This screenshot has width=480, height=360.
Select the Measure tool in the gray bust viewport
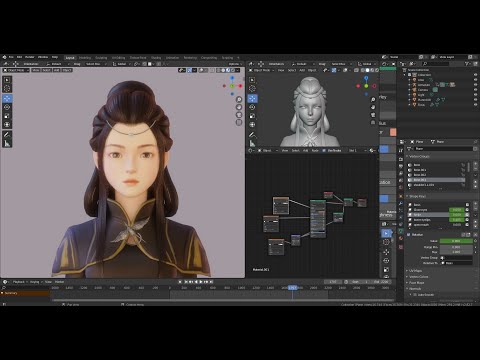[x=252, y=144]
